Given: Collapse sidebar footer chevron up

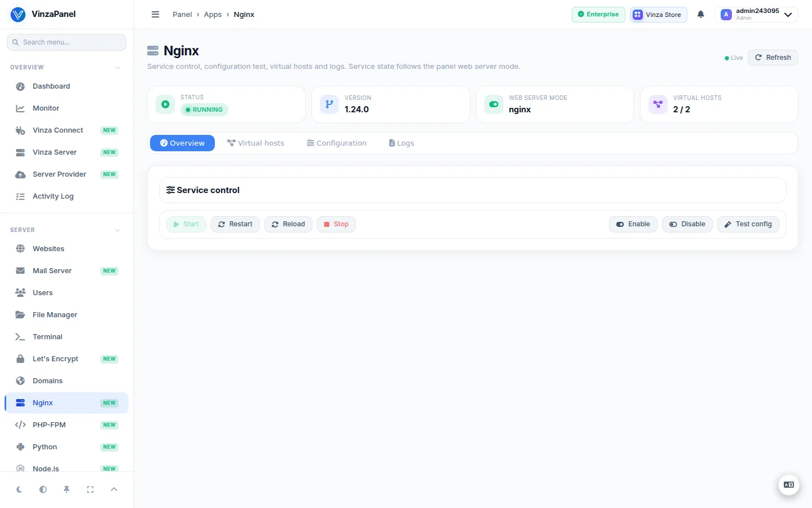Looking at the screenshot, I should coord(114,489).
